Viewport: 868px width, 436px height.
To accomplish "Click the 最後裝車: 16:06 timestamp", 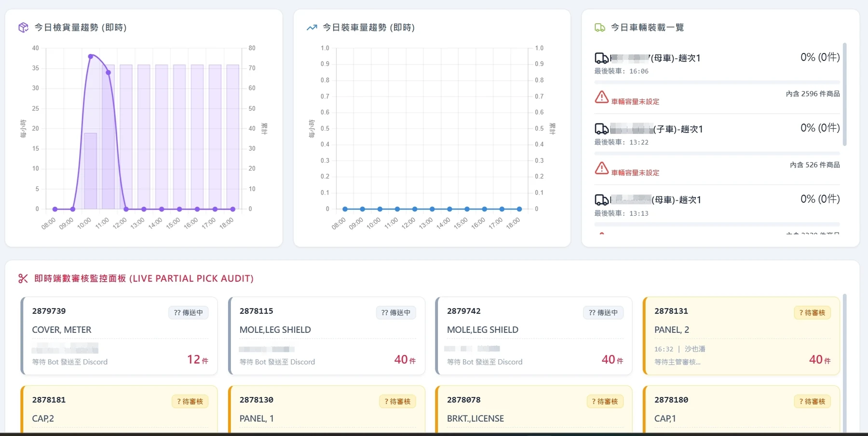I will click(621, 71).
